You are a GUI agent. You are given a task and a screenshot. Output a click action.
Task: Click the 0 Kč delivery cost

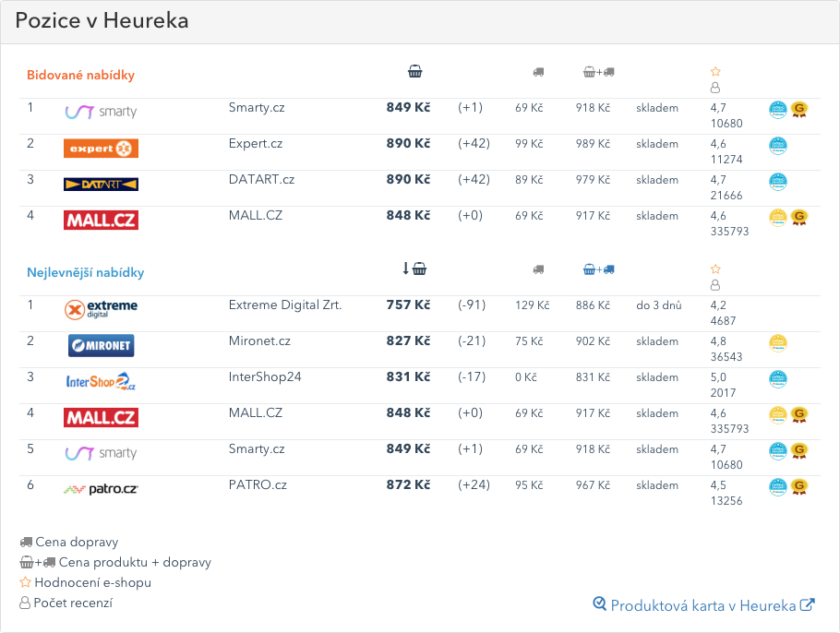526,377
